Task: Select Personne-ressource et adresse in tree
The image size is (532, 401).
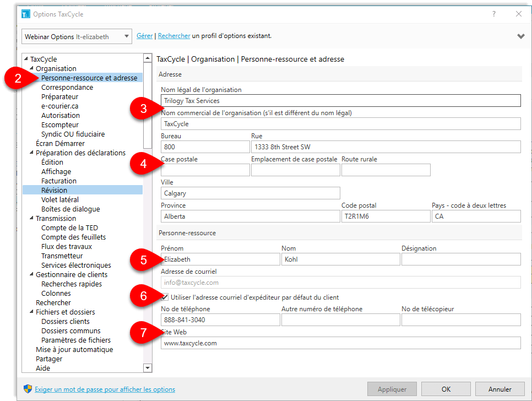Action: (x=89, y=78)
